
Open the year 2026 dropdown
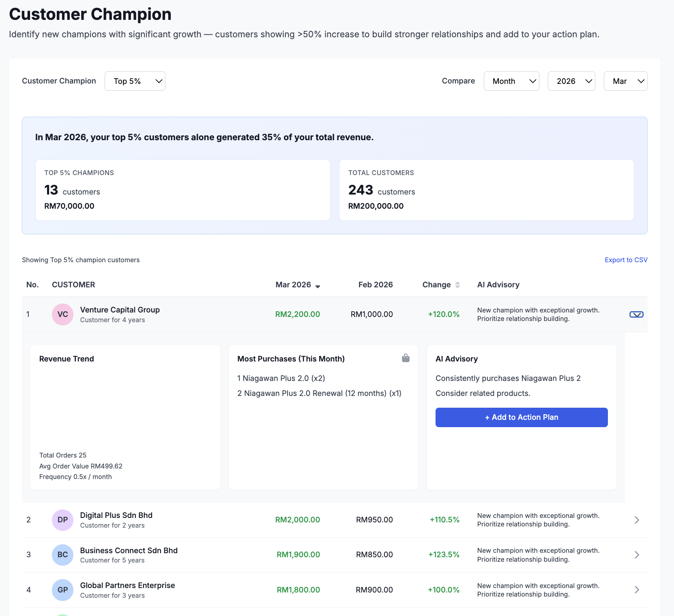coord(571,81)
